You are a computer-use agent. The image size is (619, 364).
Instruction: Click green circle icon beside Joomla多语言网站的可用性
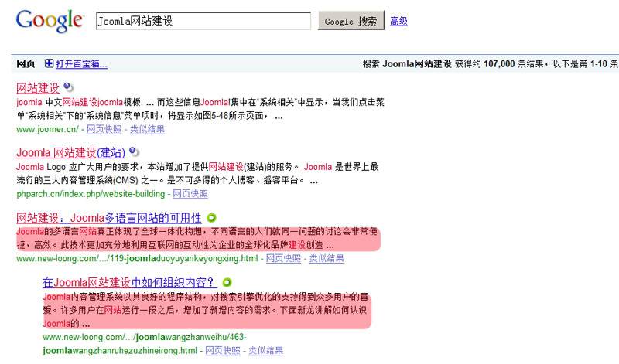211,217
